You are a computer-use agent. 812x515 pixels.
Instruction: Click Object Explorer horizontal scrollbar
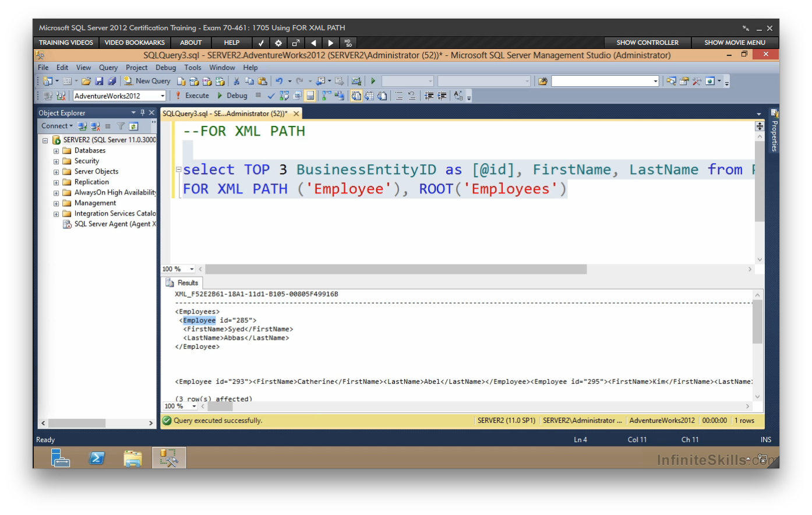77,423
